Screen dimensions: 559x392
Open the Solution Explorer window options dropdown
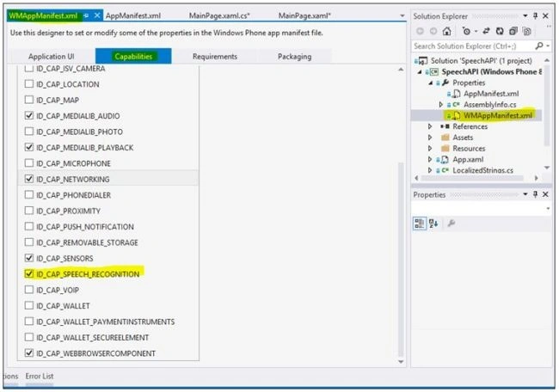pyautogui.click(x=525, y=15)
